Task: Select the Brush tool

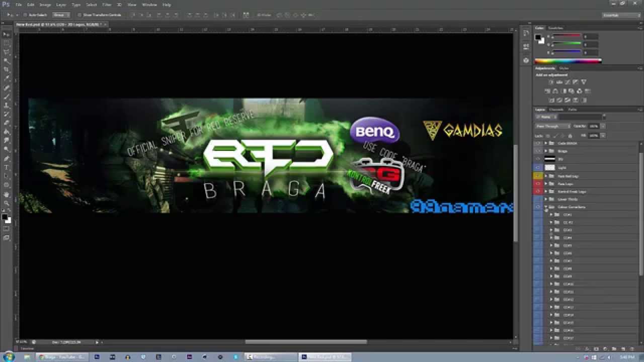Action: pos(7,97)
